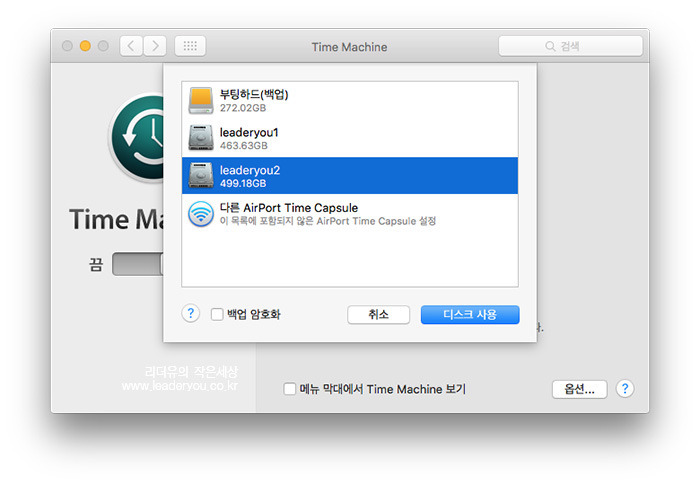
Task: Show all preferences with the grid button
Action: coord(190,46)
